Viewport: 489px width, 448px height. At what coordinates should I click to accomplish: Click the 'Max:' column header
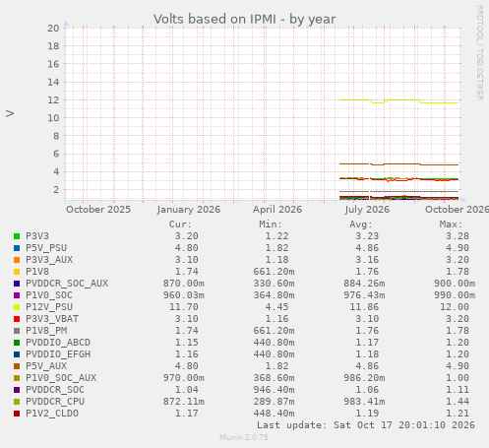(x=451, y=224)
